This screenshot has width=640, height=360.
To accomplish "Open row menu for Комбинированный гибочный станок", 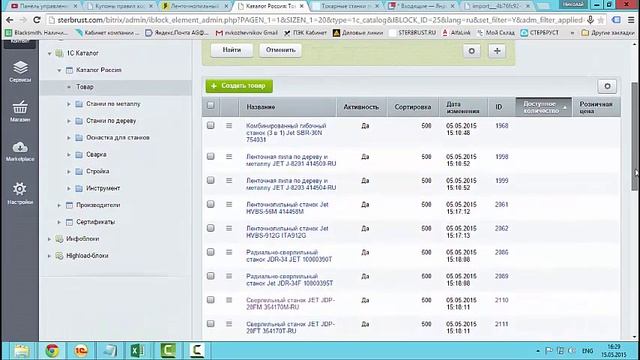I will pos(229,126).
